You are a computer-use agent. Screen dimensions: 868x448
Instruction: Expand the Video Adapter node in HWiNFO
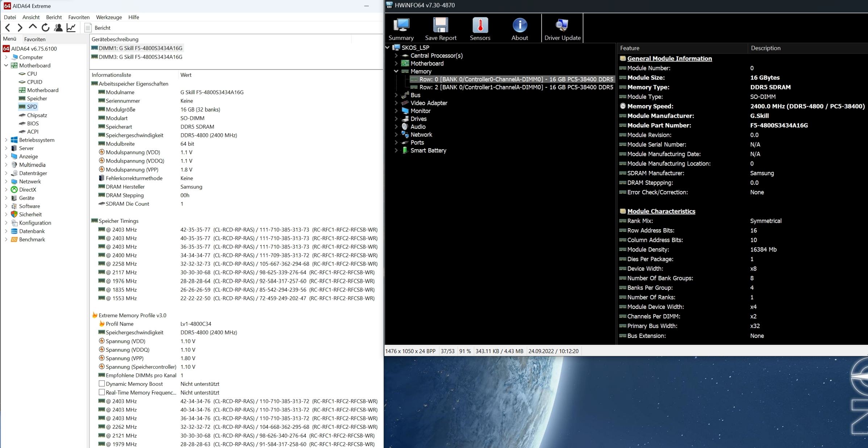click(396, 103)
